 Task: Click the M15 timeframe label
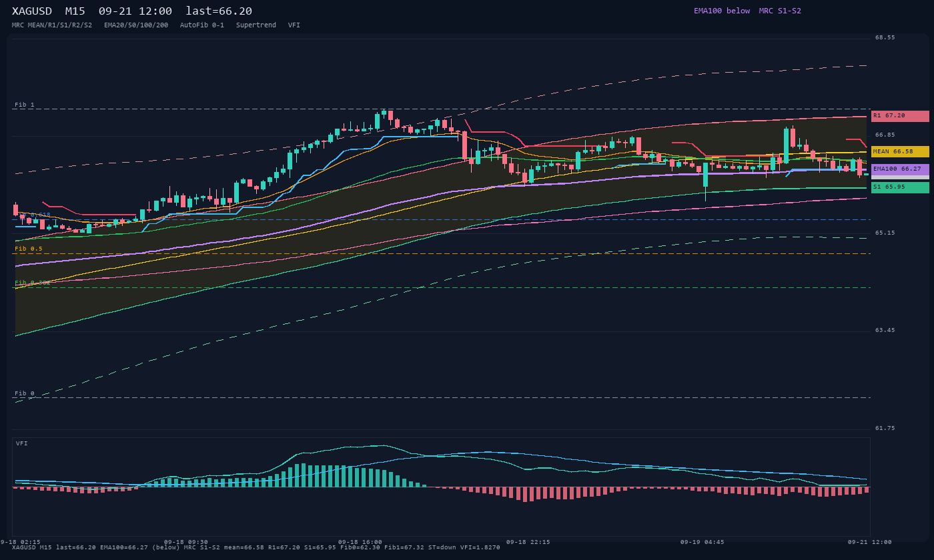point(75,11)
